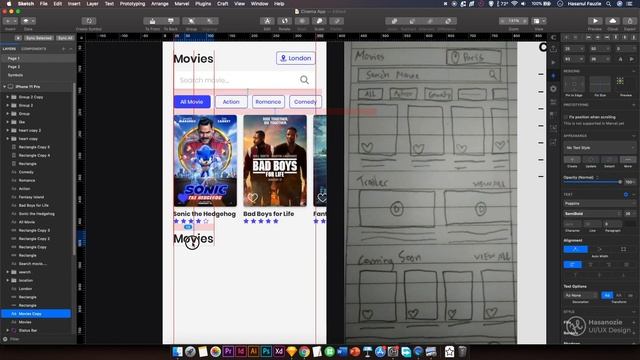Open the text Decoration dropdown

pyautogui.click(x=580, y=295)
